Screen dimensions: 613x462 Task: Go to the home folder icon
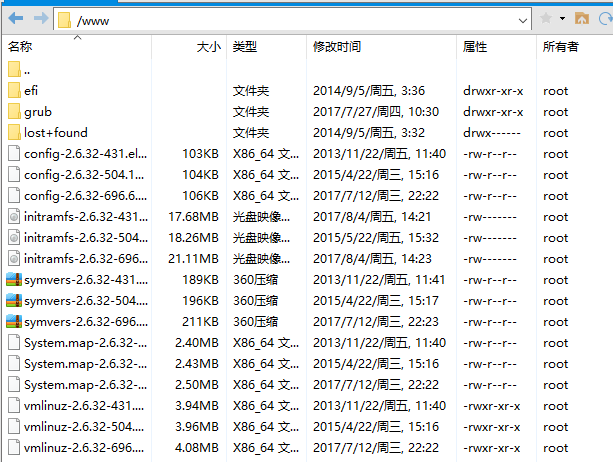tap(582, 18)
